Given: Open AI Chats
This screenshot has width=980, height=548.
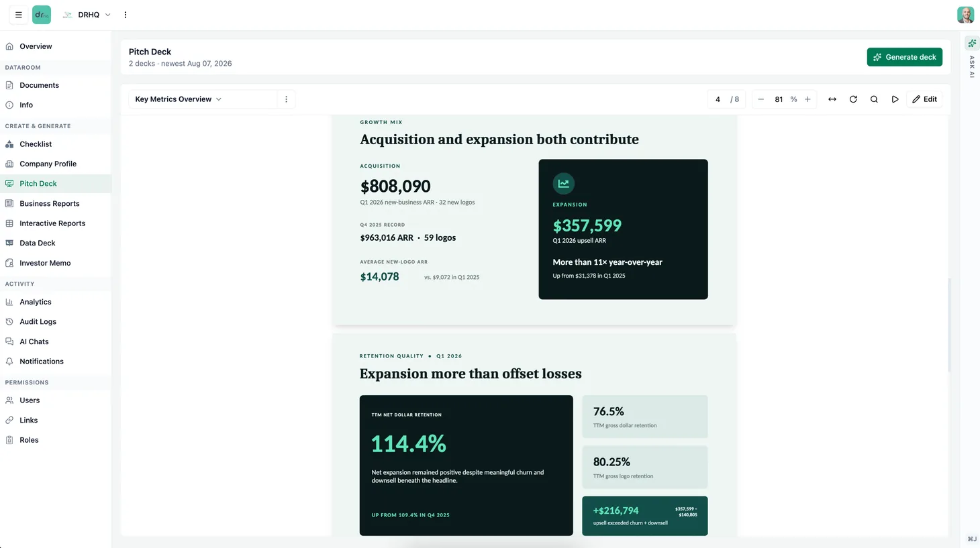Looking at the screenshot, I should (x=34, y=341).
